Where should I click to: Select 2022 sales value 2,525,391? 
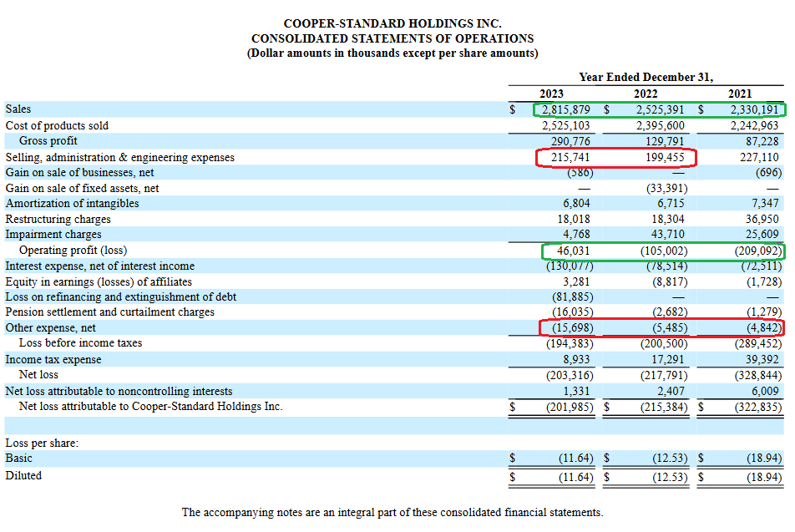(x=660, y=109)
